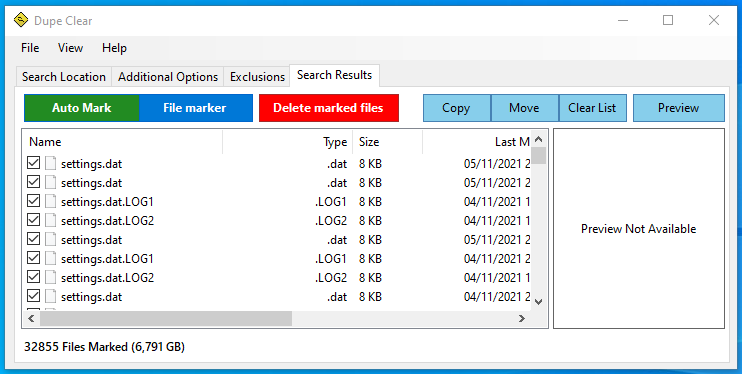Select settings.dat file name dated 04/11/2021 2
The height and width of the screenshot is (374, 742).
click(91, 297)
